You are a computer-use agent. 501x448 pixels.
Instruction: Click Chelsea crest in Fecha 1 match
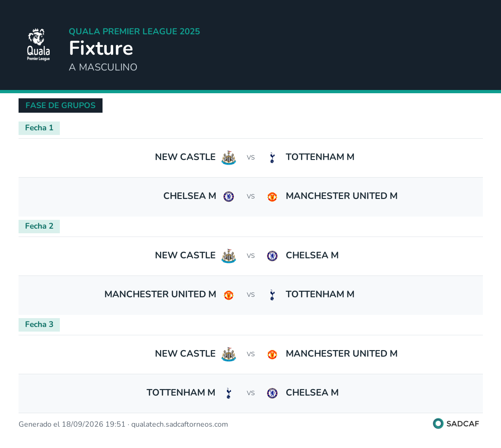tap(229, 197)
